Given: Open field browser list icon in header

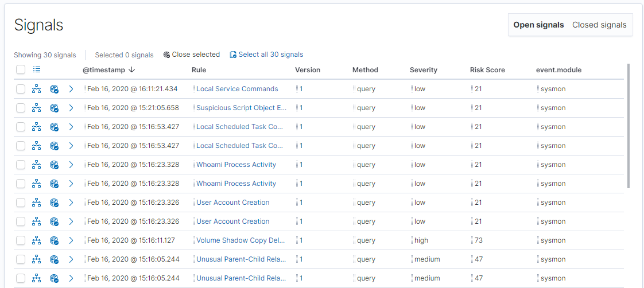Looking at the screenshot, I should pos(37,70).
